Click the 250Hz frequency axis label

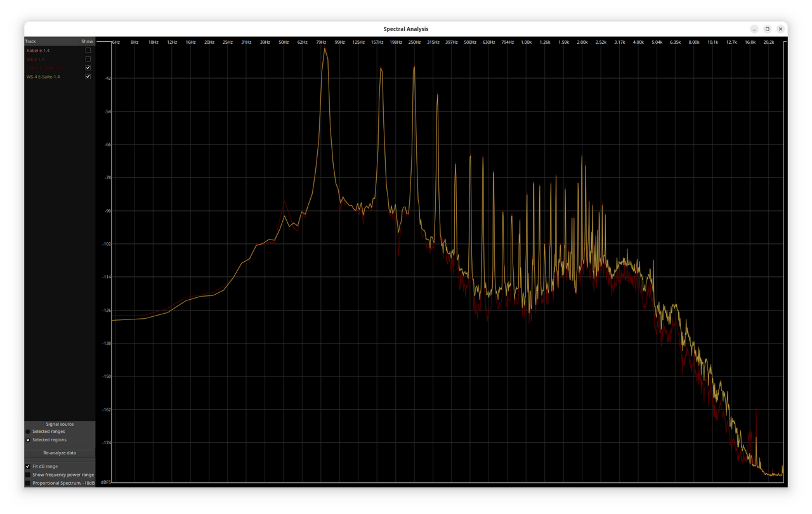tap(414, 42)
